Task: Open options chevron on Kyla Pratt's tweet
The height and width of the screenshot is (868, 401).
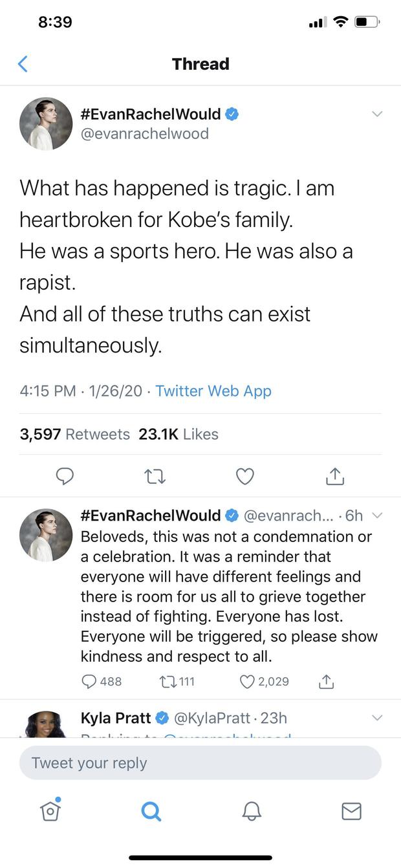Action: point(378,718)
